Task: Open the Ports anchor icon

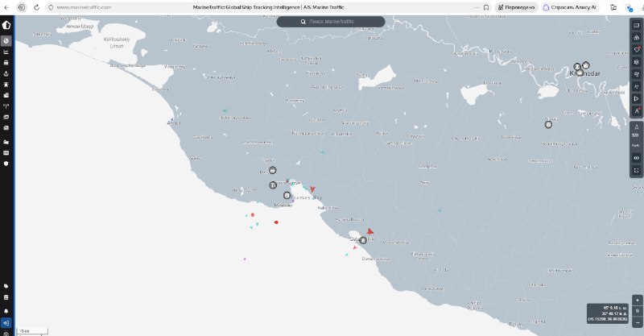Action: tap(6, 73)
